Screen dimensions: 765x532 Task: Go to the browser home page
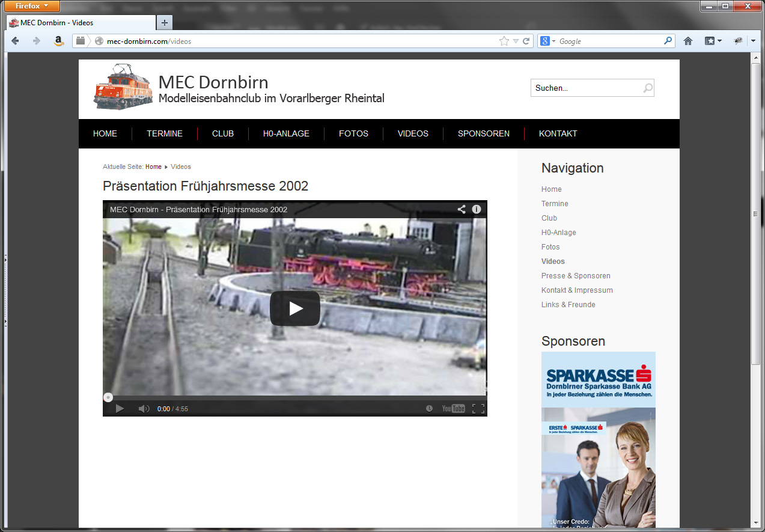click(x=688, y=41)
